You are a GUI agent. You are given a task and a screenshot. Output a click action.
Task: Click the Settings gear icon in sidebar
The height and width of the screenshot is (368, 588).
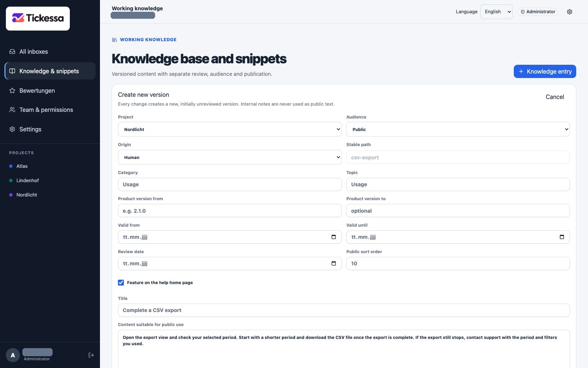[x=12, y=129]
